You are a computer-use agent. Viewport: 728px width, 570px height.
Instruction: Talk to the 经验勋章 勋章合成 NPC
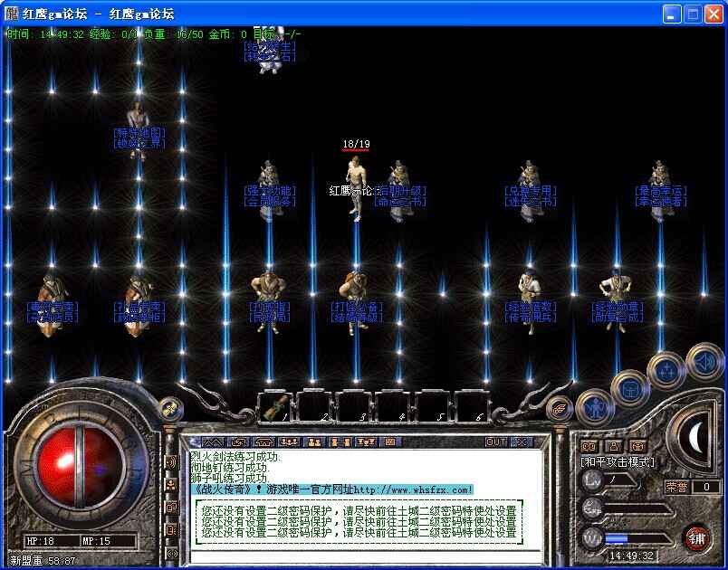tap(617, 302)
